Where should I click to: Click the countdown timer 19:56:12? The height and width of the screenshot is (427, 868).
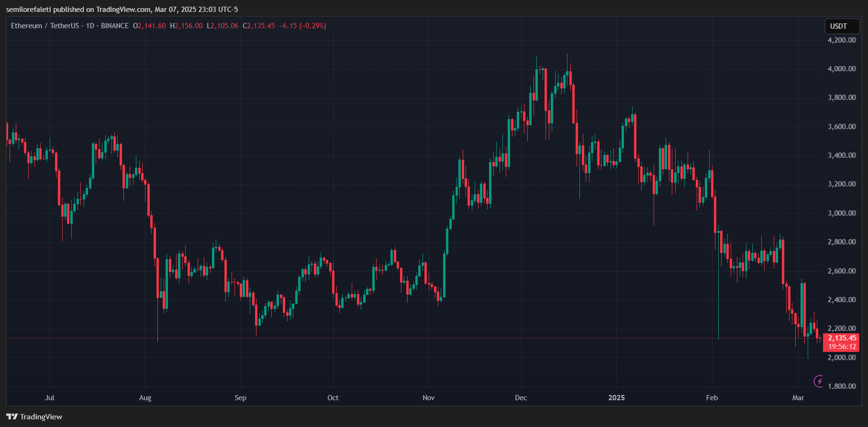tap(842, 347)
